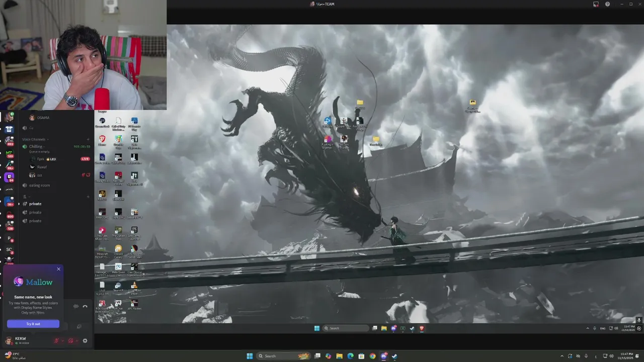Image resolution: width=644 pixels, height=362 pixels.
Task: Open microphone input options arrow in Discord
Action: (63, 341)
